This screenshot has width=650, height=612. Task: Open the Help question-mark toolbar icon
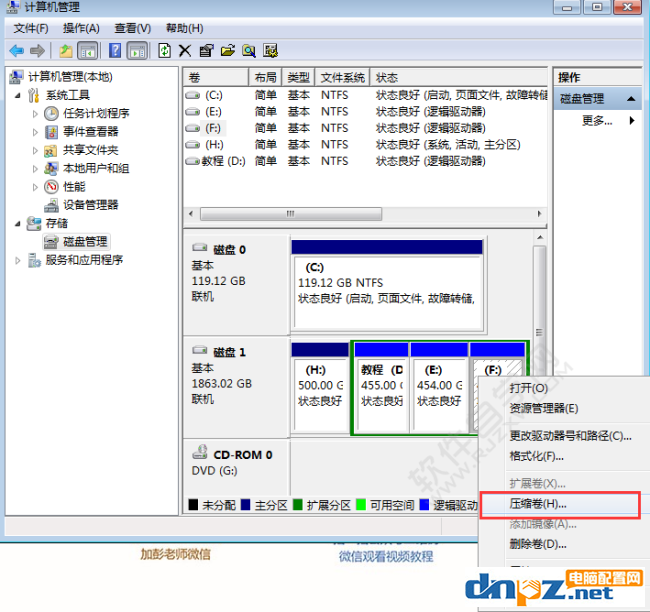(x=115, y=51)
